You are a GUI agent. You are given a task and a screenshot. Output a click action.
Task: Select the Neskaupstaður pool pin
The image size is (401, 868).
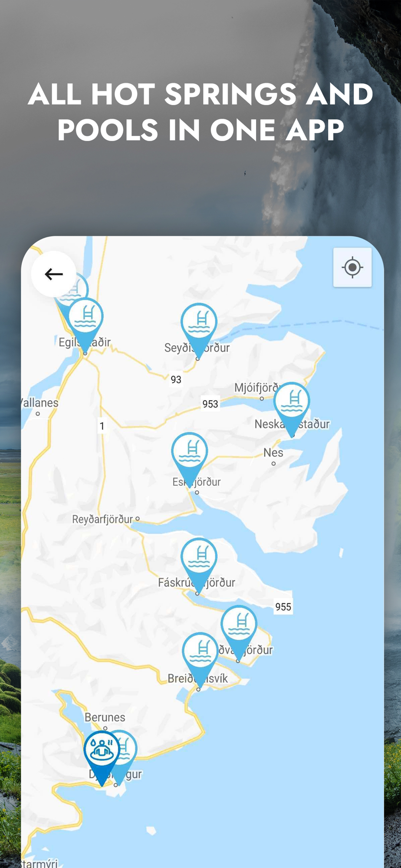[292, 407]
